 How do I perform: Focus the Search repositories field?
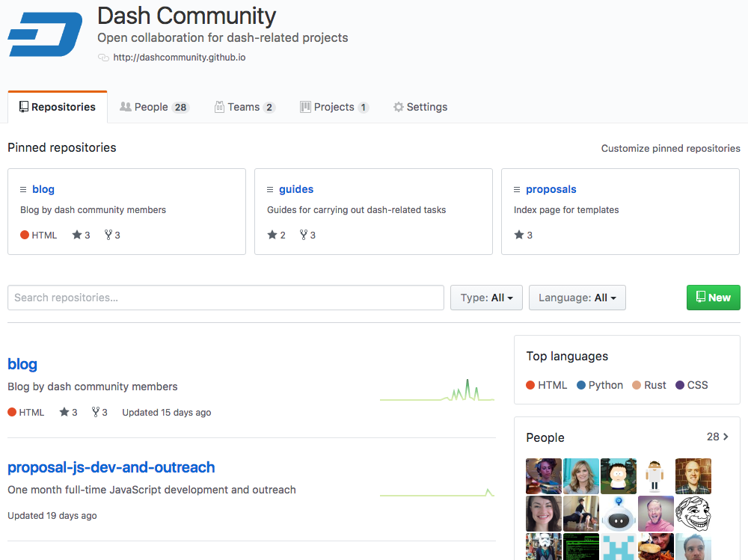click(x=226, y=298)
